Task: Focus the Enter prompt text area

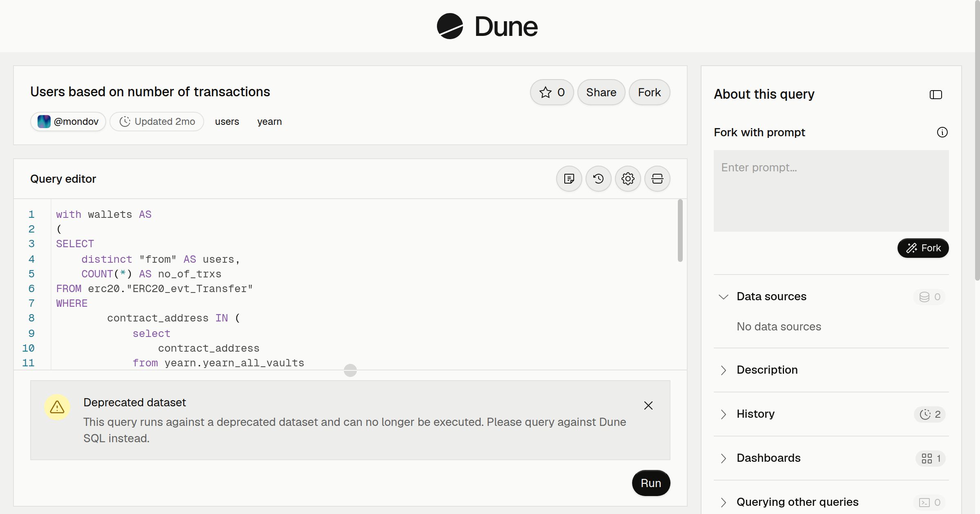Action: coord(831,191)
